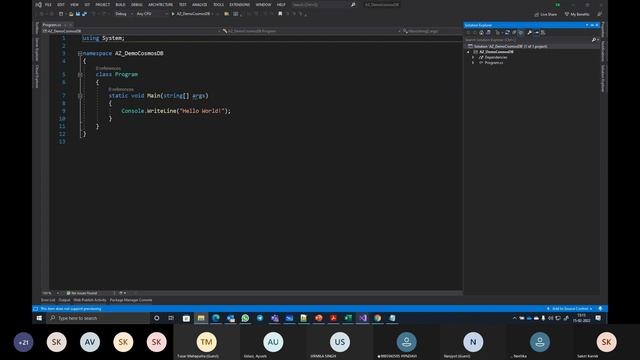Expand the Program.cs node in Solution Explorer

(x=473, y=62)
